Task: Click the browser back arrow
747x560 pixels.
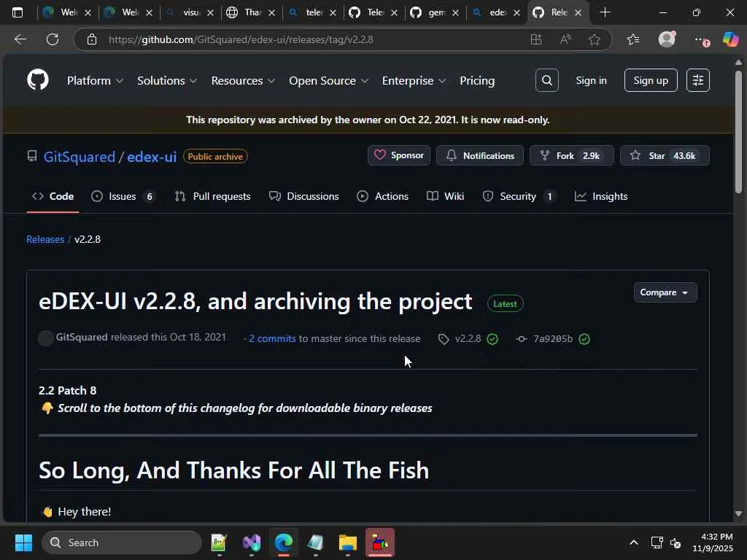Action: coord(20,39)
